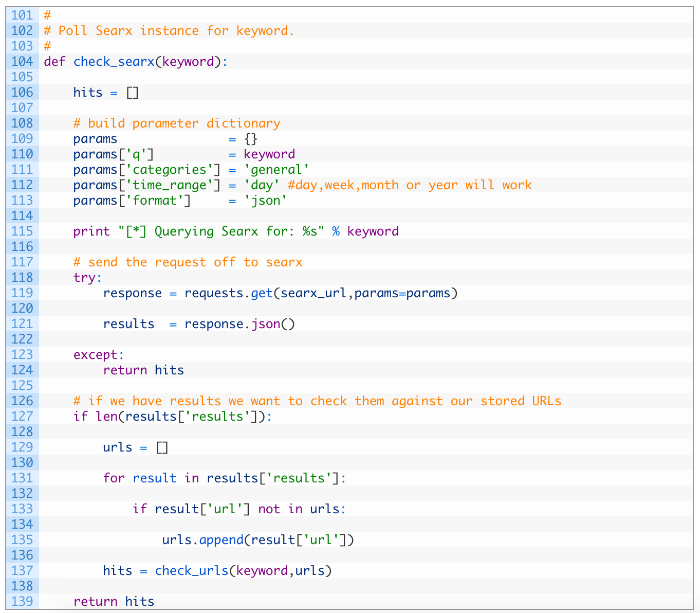Click the comment "#day,week,month or year will work"
Image resolution: width=700 pixels, height=613 pixels.
point(410,185)
